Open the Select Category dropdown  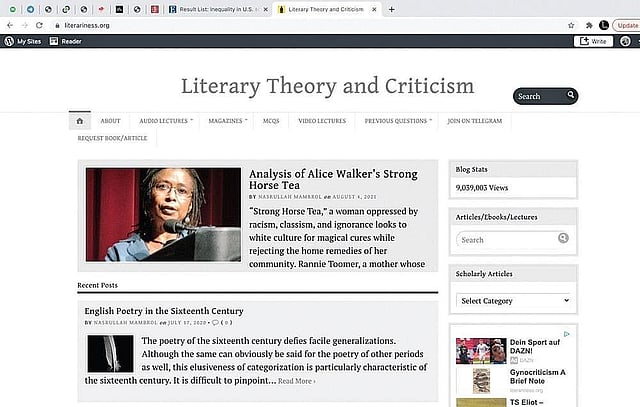514,300
